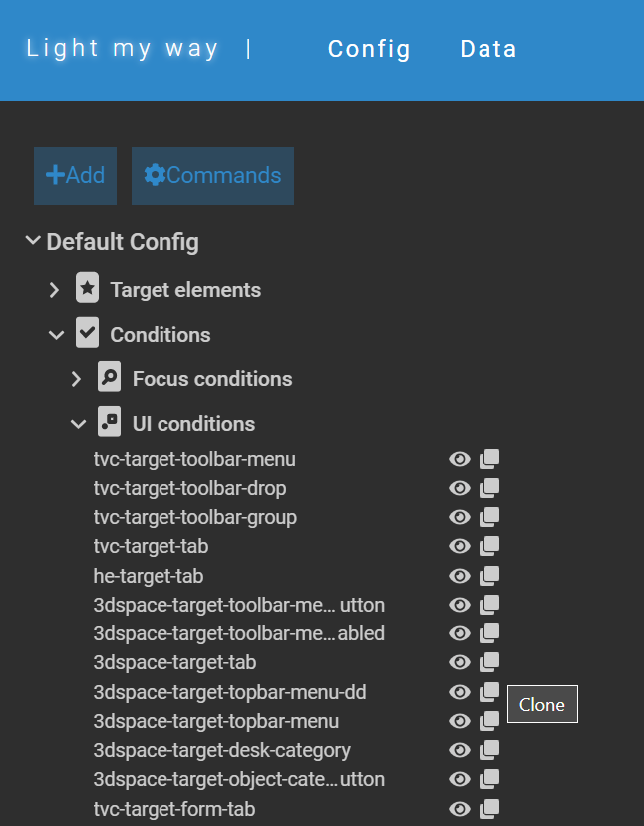
Task: Select the 3dspace-target-topbar-menu tree item
Action: pyautogui.click(x=216, y=721)
